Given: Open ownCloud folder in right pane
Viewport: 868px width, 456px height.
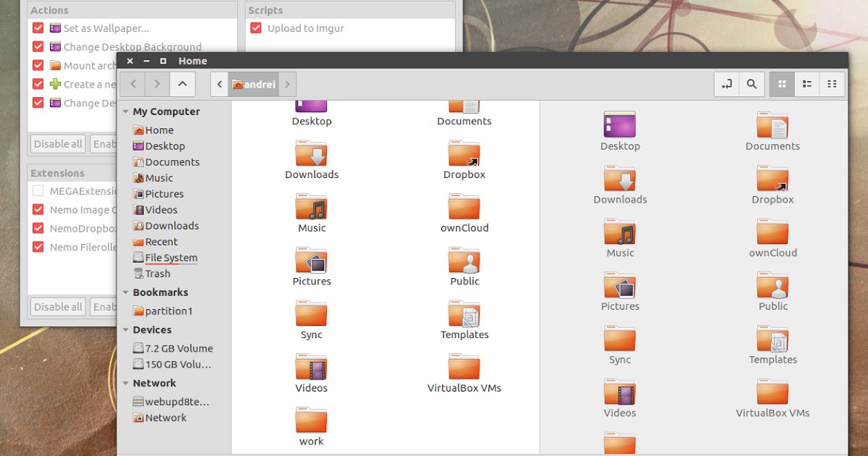Looking at the screenshot, I should pyautogui.click(x=773, y=239).
